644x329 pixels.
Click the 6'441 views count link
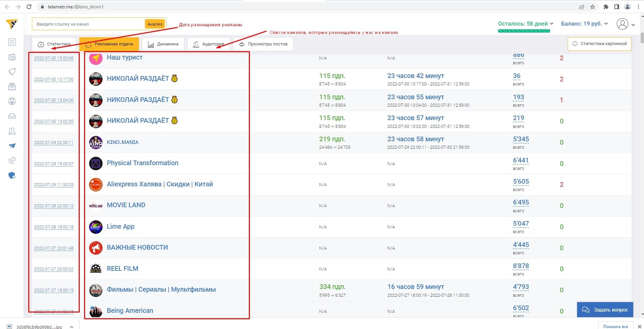click(x=521, y=160)
